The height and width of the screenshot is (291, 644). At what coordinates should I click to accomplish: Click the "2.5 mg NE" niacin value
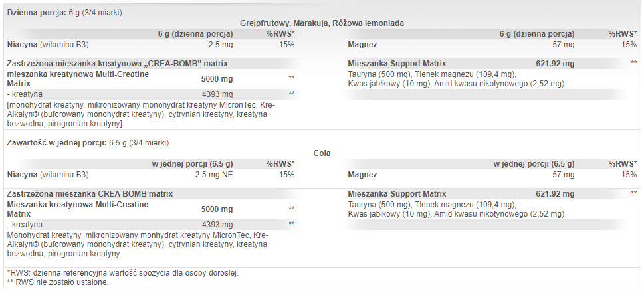(214, 175)
